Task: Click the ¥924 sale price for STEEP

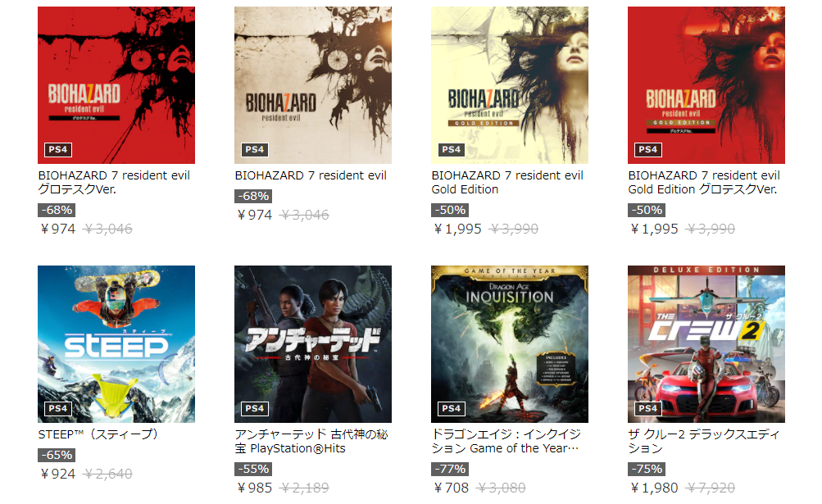Action: (58, 474)
